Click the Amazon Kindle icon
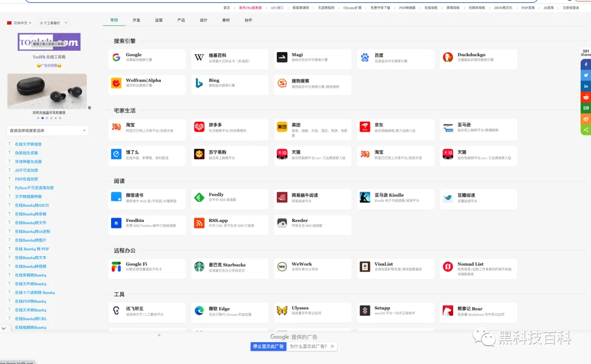Image resolution: width=591 pixels, height=364 pixels. point(365,197)
